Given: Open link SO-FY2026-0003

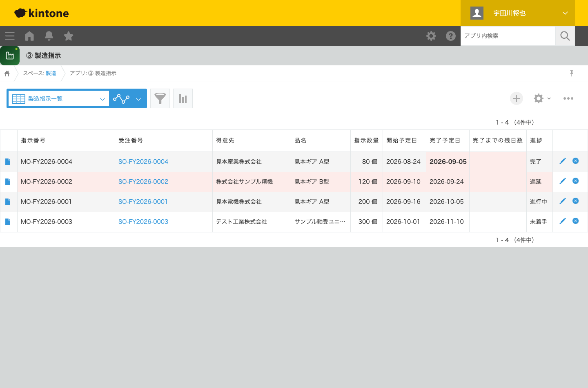Looking at the screenshot, I should click(143, 222).
